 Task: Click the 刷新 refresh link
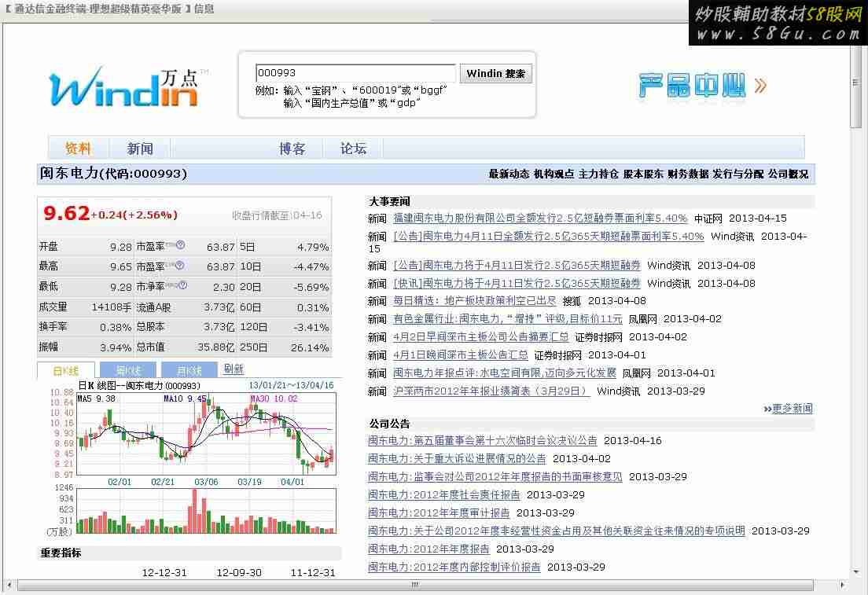(x=234, y=369)
